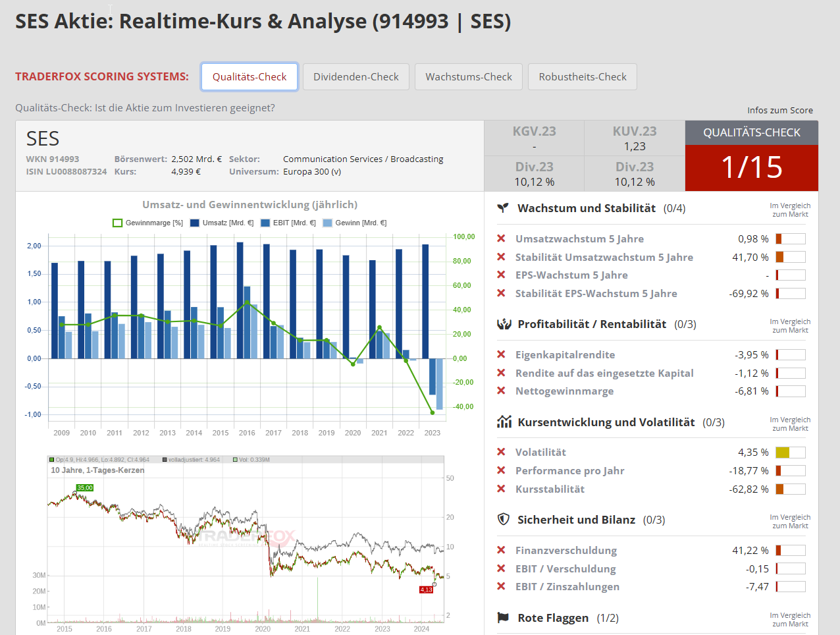The width and height of the screenshot is (840, 635).
Task: Click the red 1/15 Qualitäts-Check score box
Action: click(x=751, y=167)
